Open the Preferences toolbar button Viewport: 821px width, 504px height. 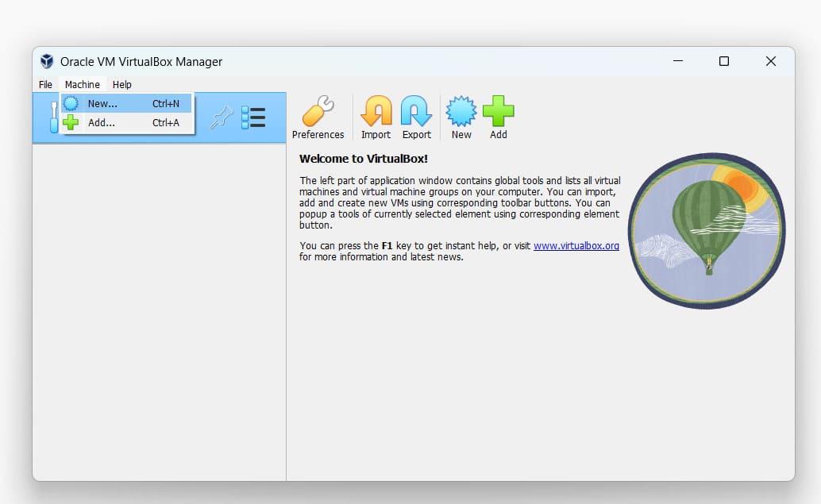pyautogui.click(x=318, y=117)
